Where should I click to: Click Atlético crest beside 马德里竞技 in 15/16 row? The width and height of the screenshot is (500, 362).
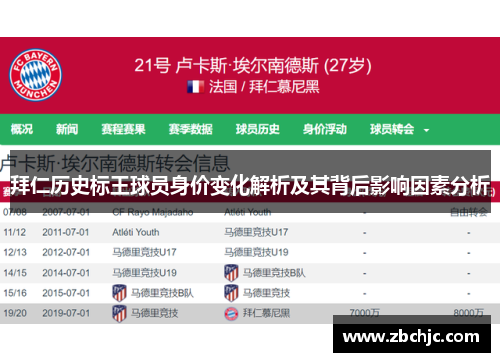(231, 293)
